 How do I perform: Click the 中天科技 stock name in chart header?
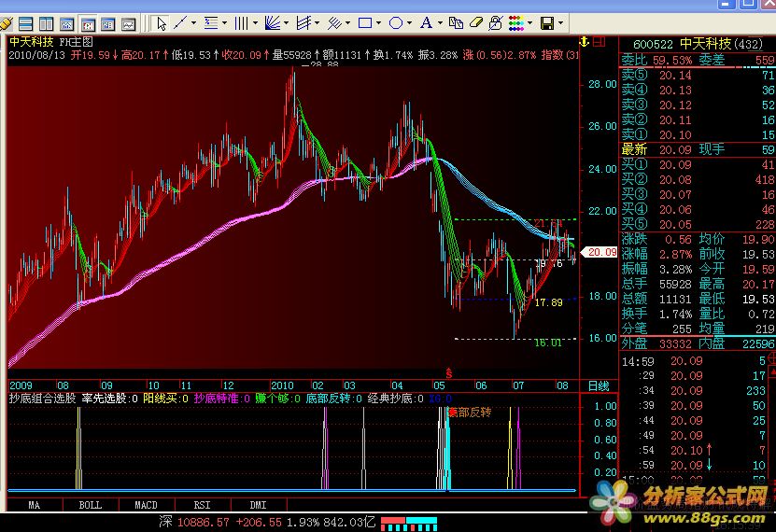(x=31, y=42)
